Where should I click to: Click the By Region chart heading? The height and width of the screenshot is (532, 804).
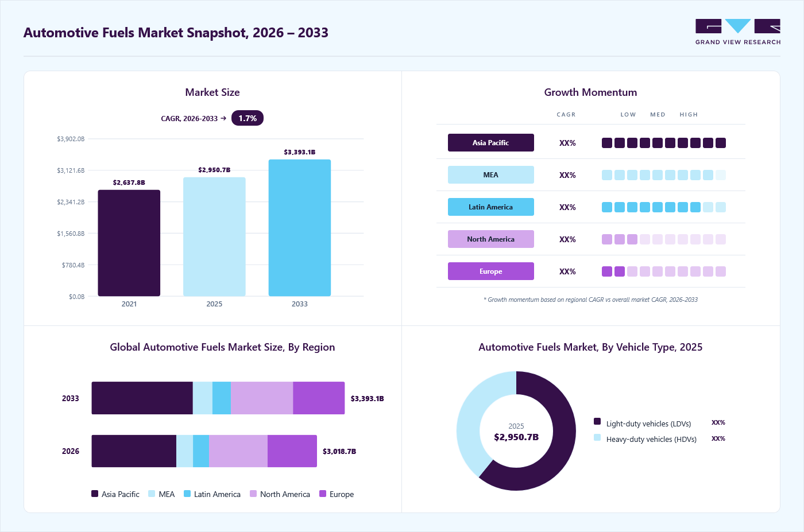click(x=222, y=347)
